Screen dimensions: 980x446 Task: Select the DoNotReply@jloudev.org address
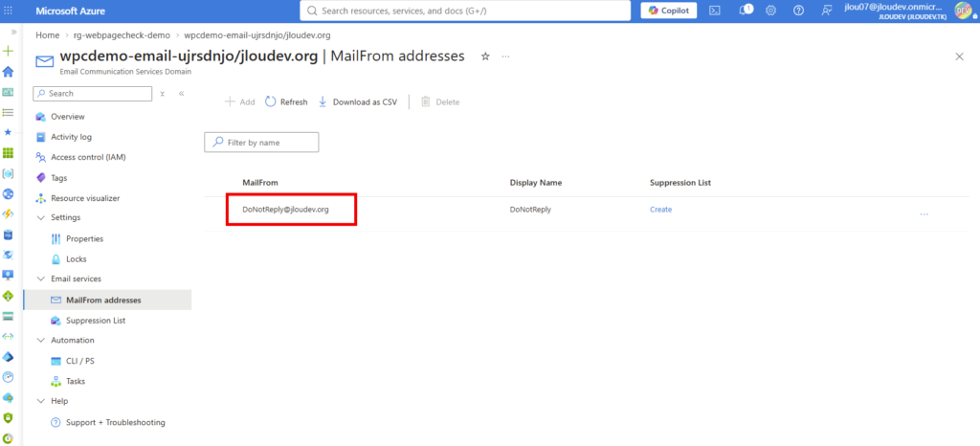(285, 210)
